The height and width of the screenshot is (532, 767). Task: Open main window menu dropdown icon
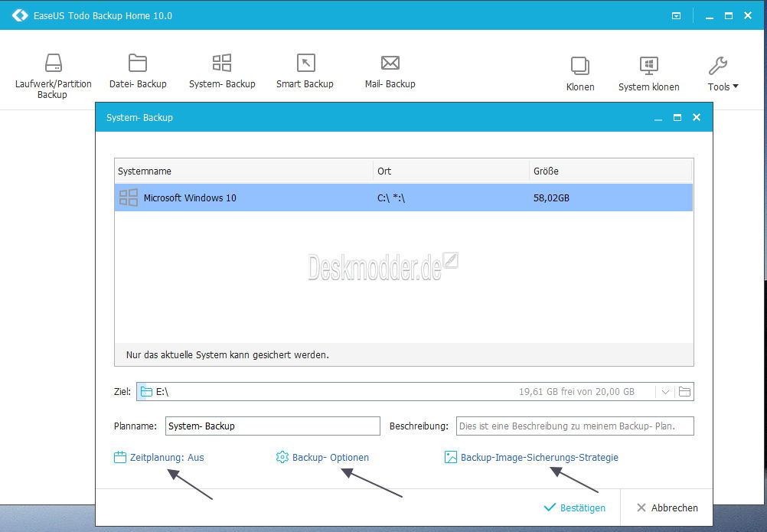click(676, 15)
